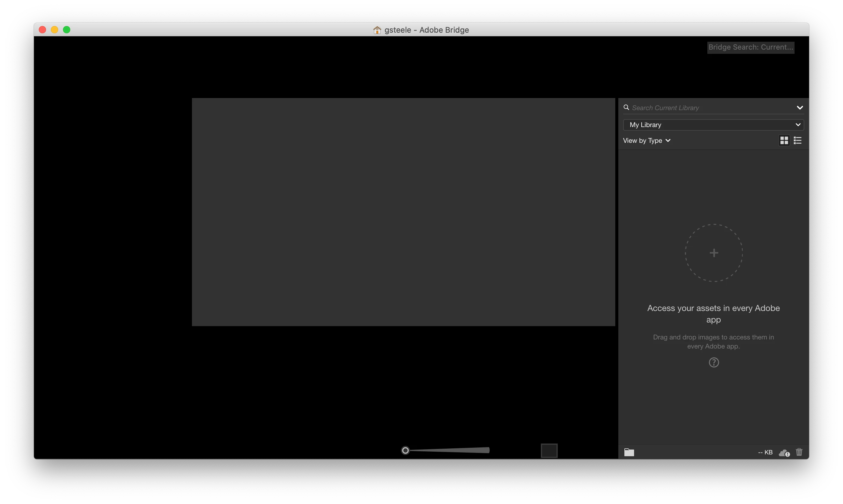Click the magnifier icon in Libraries search
The image size is (843, 504).
tap(626, 107)
